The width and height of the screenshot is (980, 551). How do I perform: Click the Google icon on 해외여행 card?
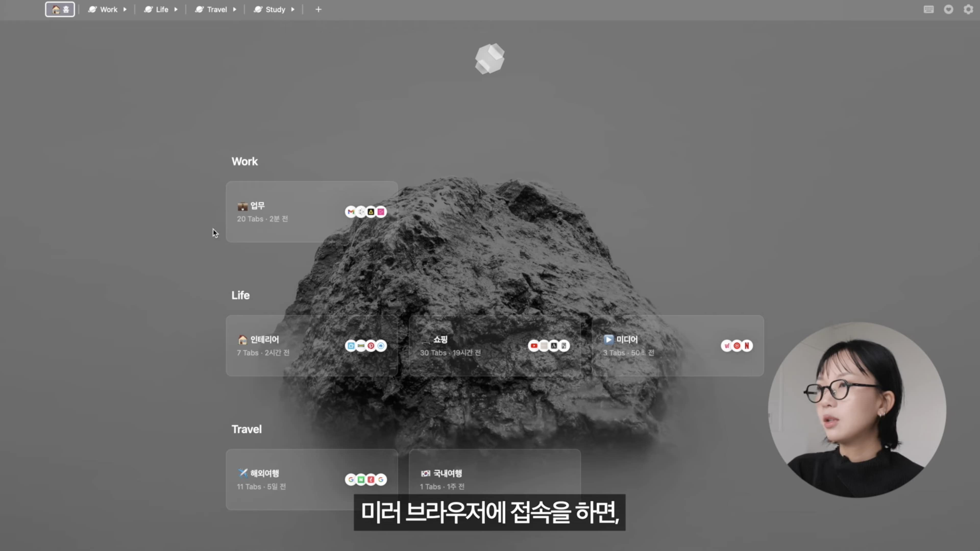pos(351,480)
